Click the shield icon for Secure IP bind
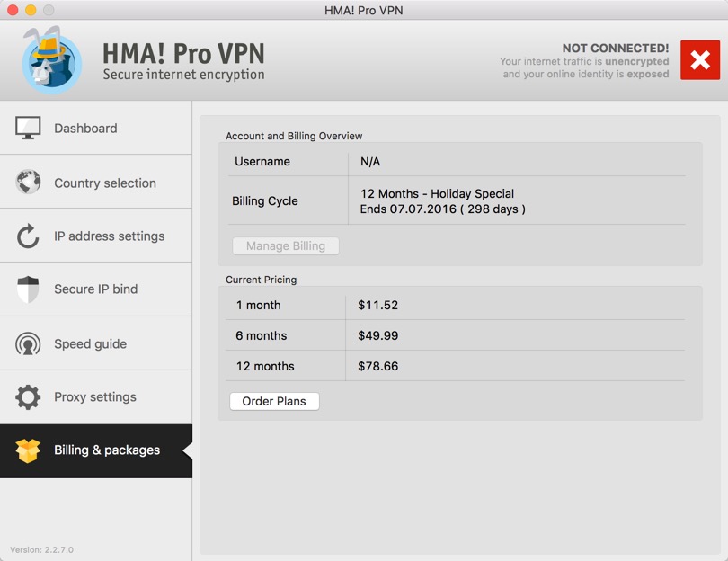This screenshot has height=561, width=728. (x=28, y=289)
